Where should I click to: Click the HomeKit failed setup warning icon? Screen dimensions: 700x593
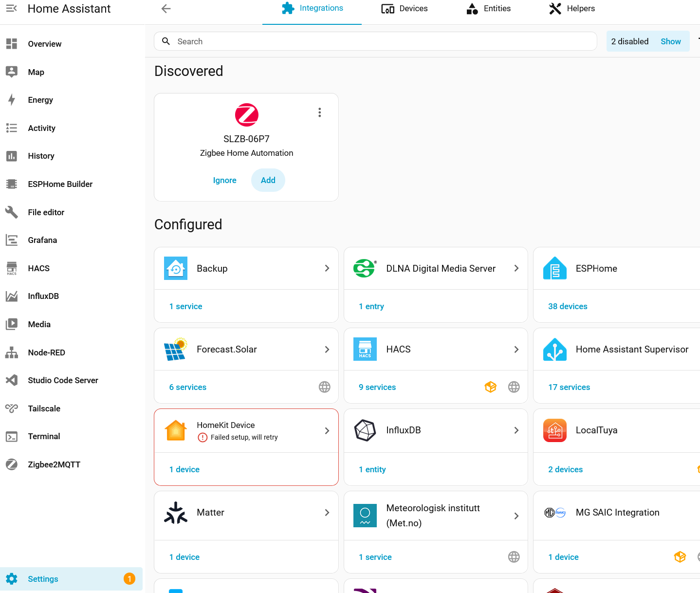coord(203,438)
